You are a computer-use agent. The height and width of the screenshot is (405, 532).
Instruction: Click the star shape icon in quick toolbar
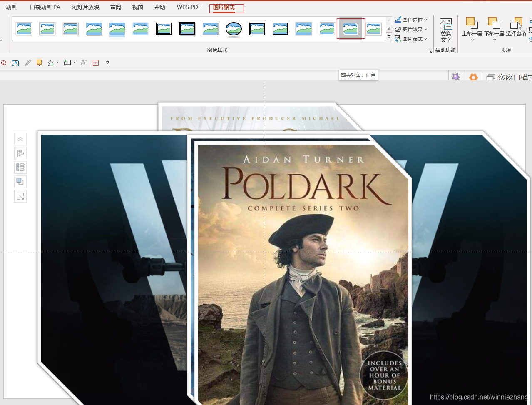pos(51,63)
